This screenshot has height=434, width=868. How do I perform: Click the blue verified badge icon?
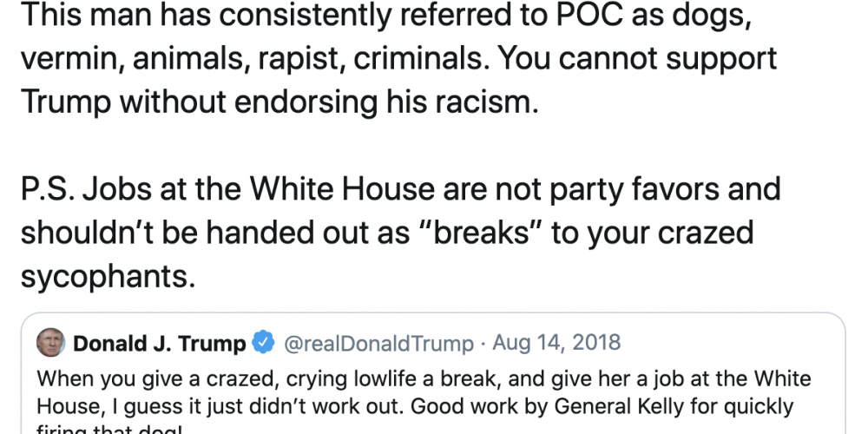(x=263, y=344)
